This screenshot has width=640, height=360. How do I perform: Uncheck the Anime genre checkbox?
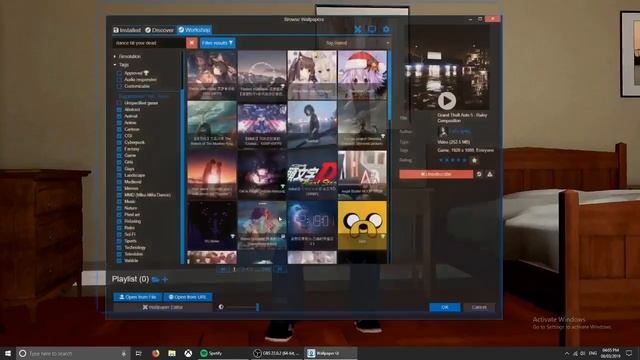[x=120, y=123]
